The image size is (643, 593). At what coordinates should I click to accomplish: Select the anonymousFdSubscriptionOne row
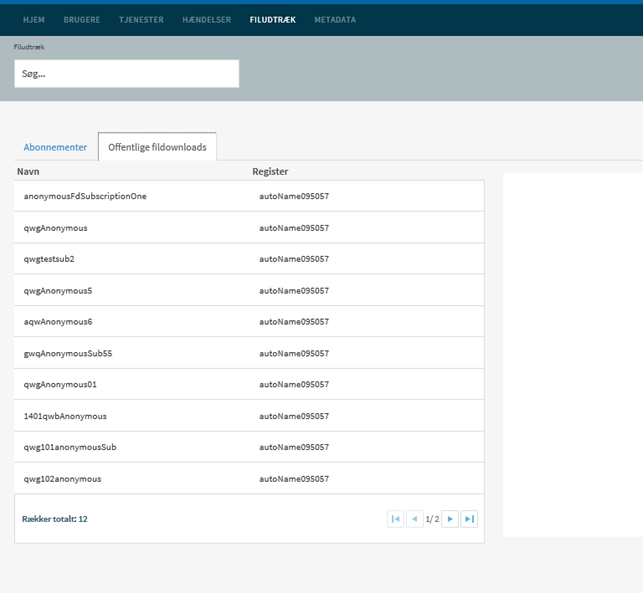[x=85, y=196]
